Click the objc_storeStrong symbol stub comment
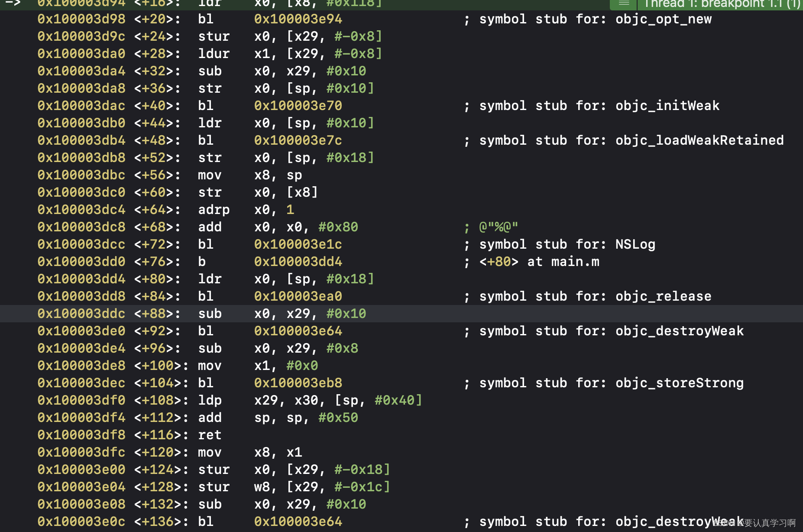The width and height of the screenshot is (803, 532). click(x=604, y=383)
